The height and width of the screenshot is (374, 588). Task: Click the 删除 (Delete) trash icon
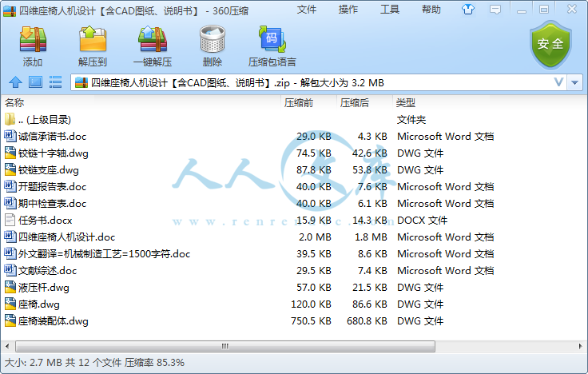pos(213,39)
